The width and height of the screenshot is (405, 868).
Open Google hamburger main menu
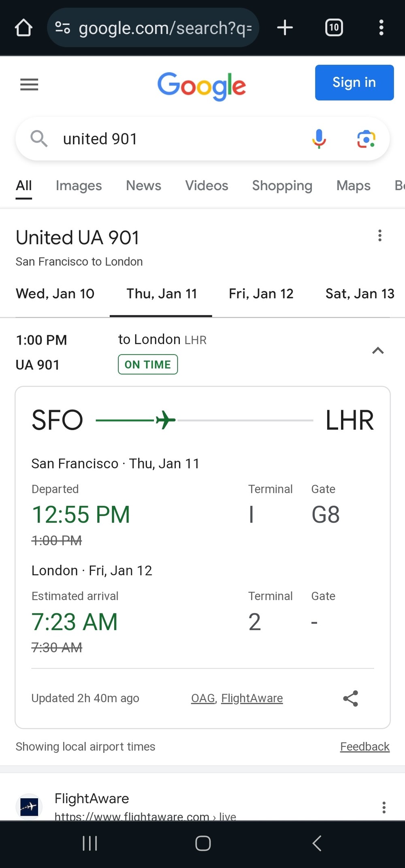click(x=29, y=84)
